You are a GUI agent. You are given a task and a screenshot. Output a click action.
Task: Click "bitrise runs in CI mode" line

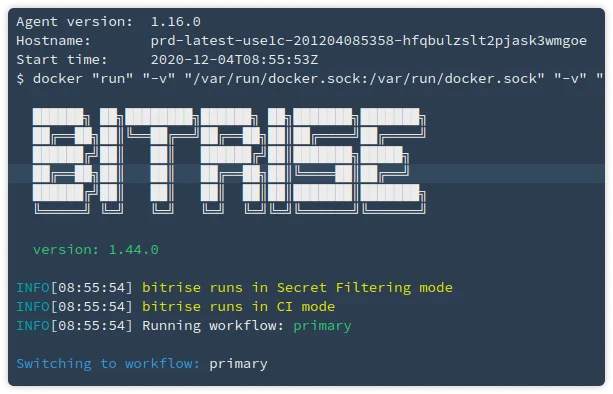point(238,306)
